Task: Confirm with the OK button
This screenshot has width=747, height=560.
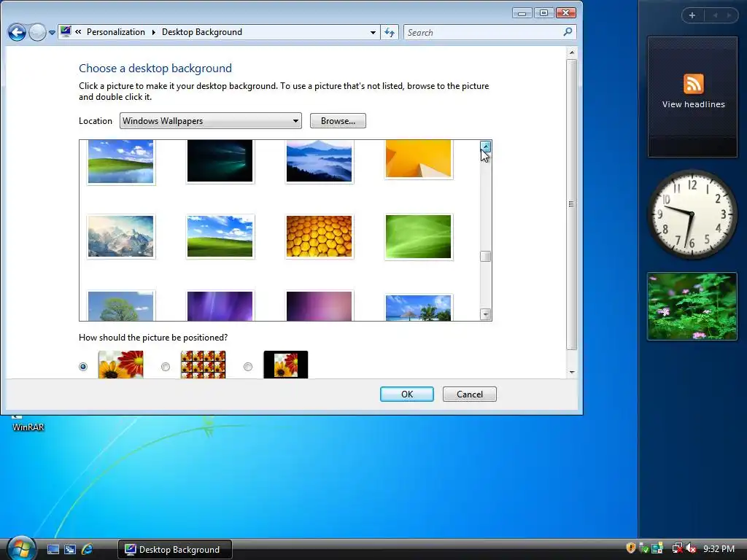Action: pyautogui.click(x=407, y=394)
